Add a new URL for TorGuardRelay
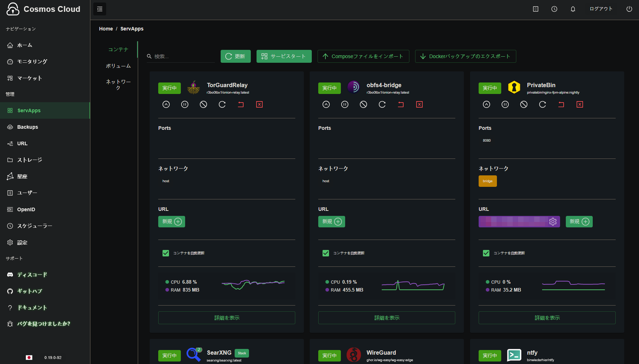639x364 pixels. (172, 222)
